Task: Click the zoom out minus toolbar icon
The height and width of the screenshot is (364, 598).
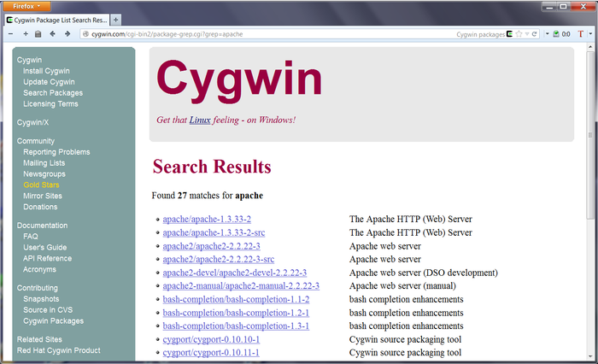Action: tap(10, 34)
